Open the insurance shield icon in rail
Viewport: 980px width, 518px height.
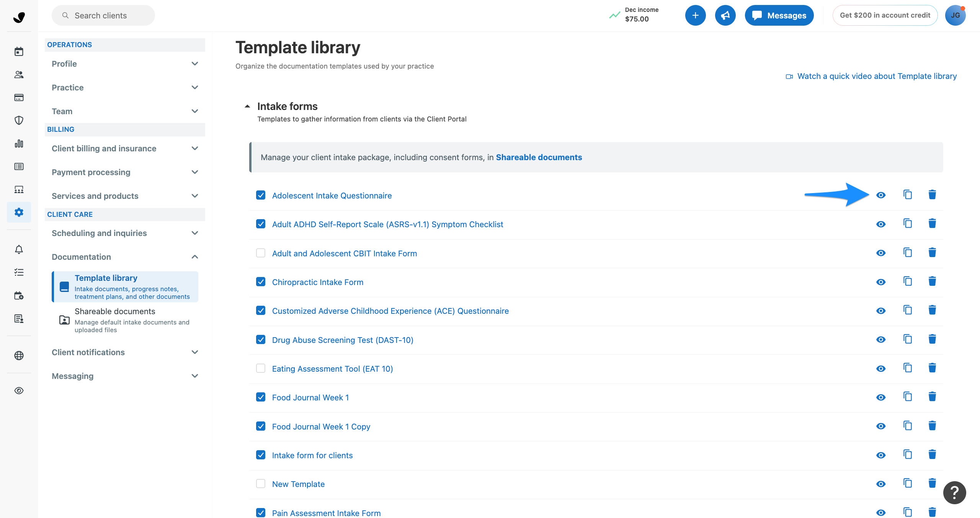[x=19, y=120]
